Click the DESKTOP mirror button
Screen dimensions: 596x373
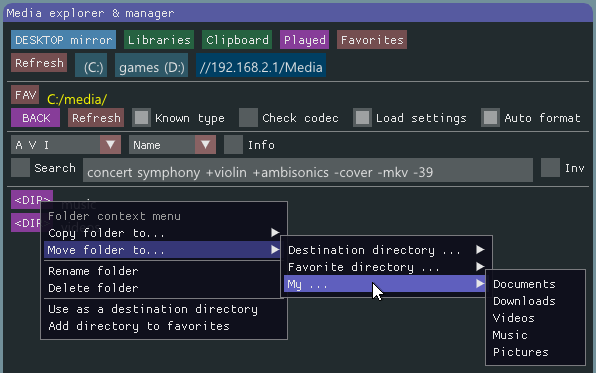pos(63,40)
